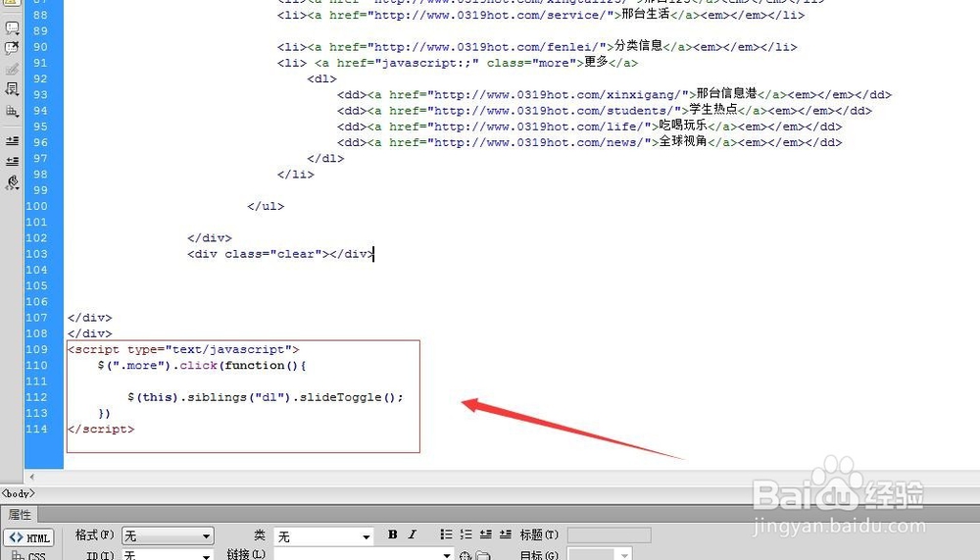980x560 pixels.
Task: Click the Move or Convert CSS icon
Action: (x=12, y=112)
